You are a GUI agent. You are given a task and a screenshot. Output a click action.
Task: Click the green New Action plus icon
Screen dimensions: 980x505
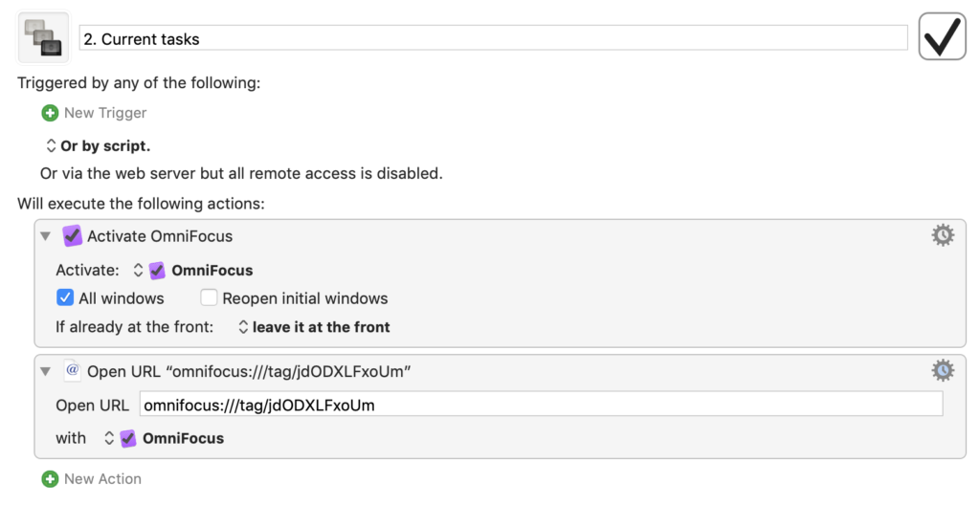50,478
